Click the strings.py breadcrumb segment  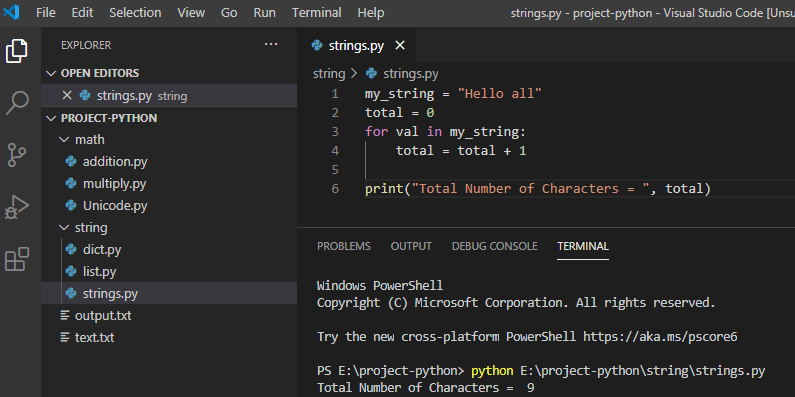tap(411, 74)
